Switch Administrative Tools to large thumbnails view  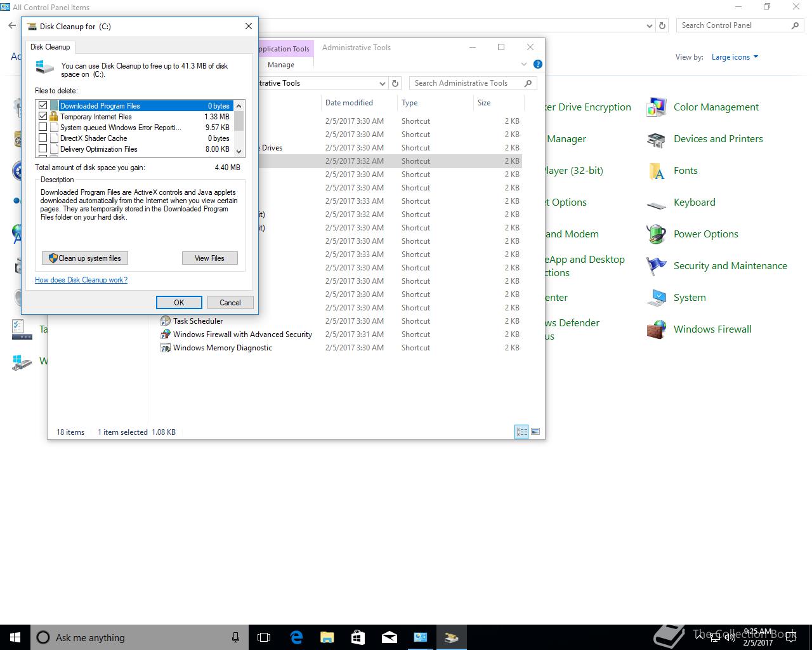(x=535, y=432)
